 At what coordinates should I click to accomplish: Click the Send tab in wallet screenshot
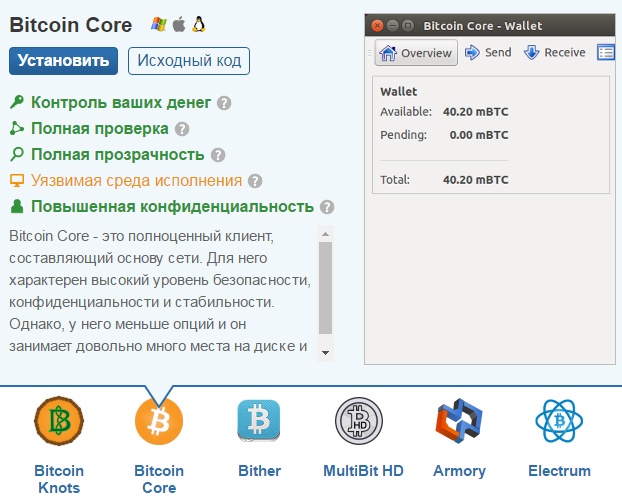(488, 52)
